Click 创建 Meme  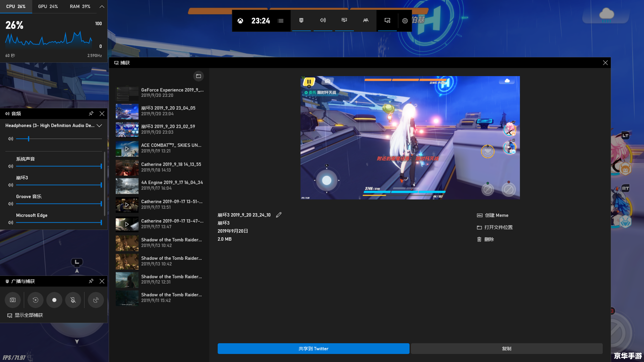tap(493, 216)
